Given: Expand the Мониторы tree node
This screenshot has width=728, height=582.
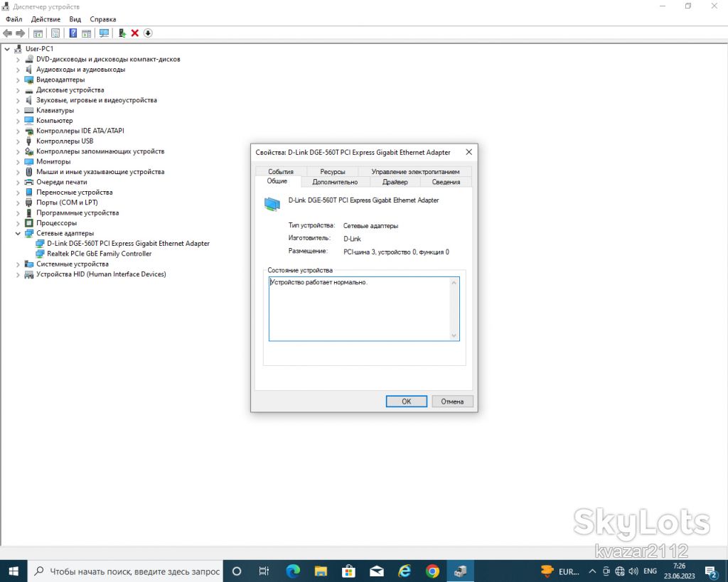Looking at the screenshot, I should pos(18,161).
